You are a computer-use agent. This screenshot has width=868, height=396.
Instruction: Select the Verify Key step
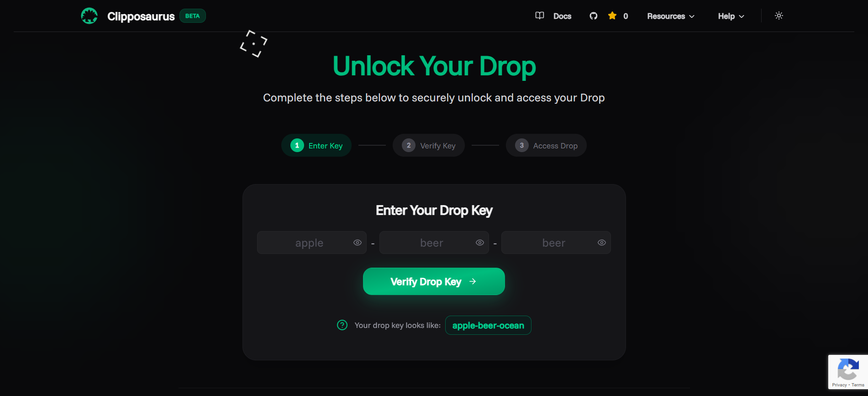429,145
